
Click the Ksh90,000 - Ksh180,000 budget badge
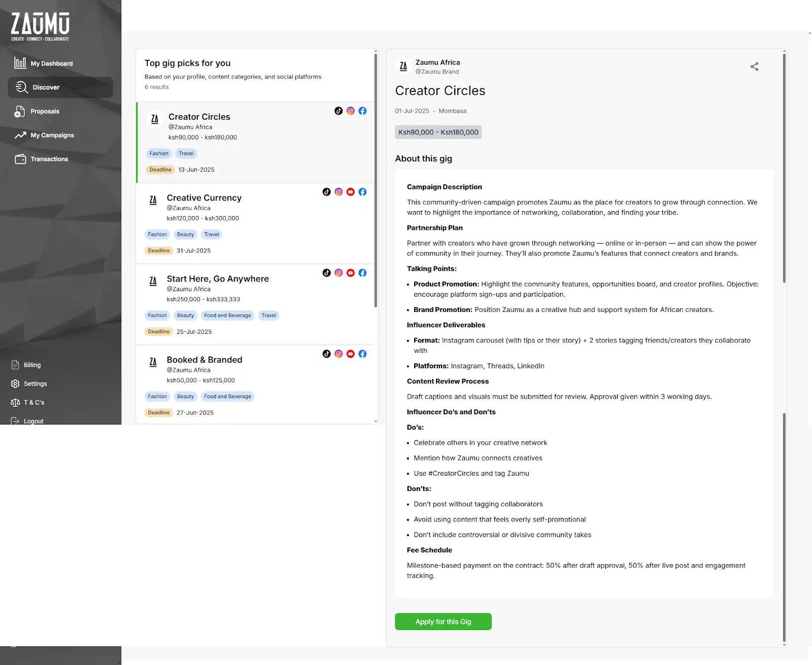(438, 132)
